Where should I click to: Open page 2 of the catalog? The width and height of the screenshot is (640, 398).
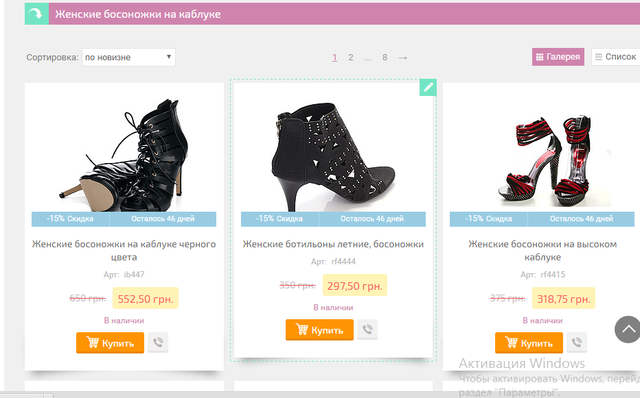point(351,58)
